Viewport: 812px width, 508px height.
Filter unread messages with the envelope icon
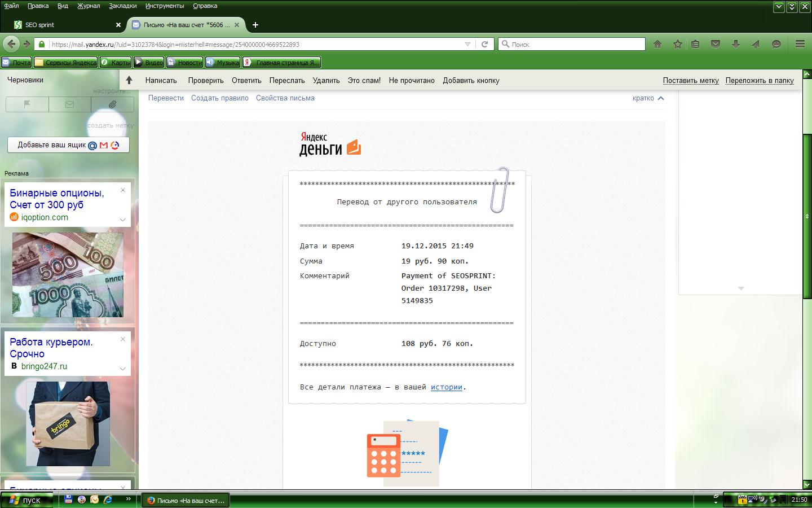coord(69,104)
